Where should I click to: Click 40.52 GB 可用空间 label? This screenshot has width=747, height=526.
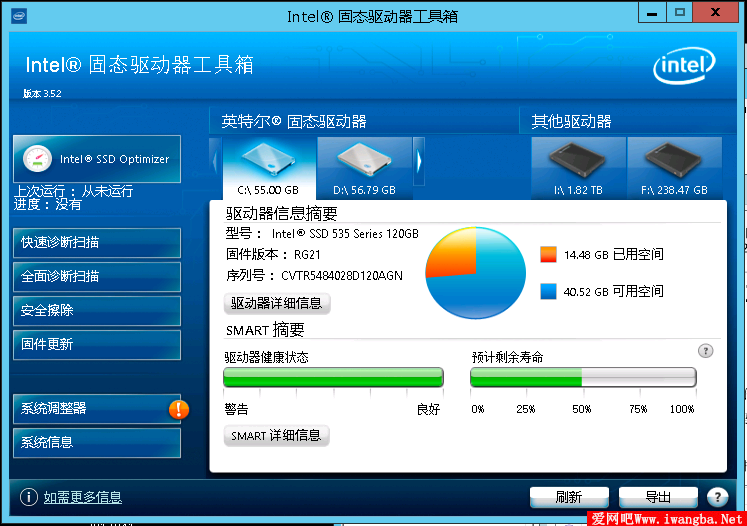click(x=614, y=291)
